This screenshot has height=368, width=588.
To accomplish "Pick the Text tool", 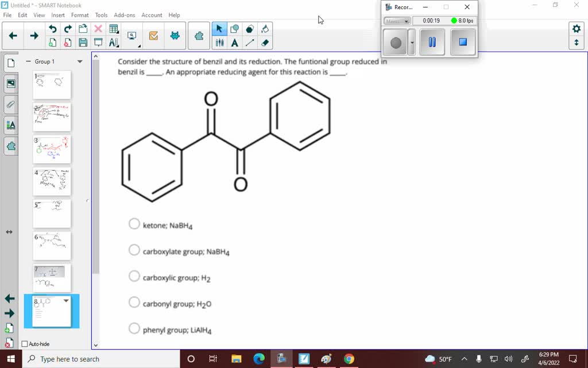I will 235,41.
